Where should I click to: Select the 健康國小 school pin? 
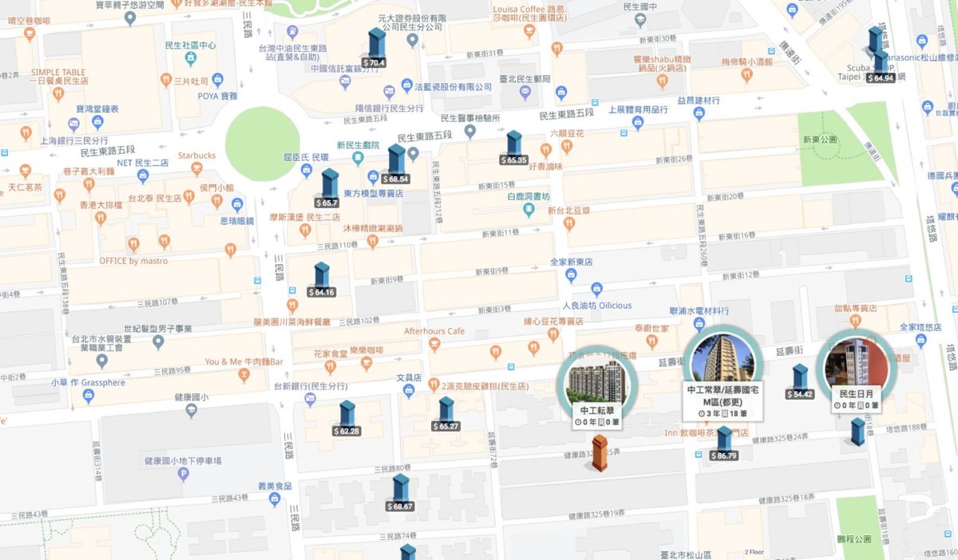point(191,411)
